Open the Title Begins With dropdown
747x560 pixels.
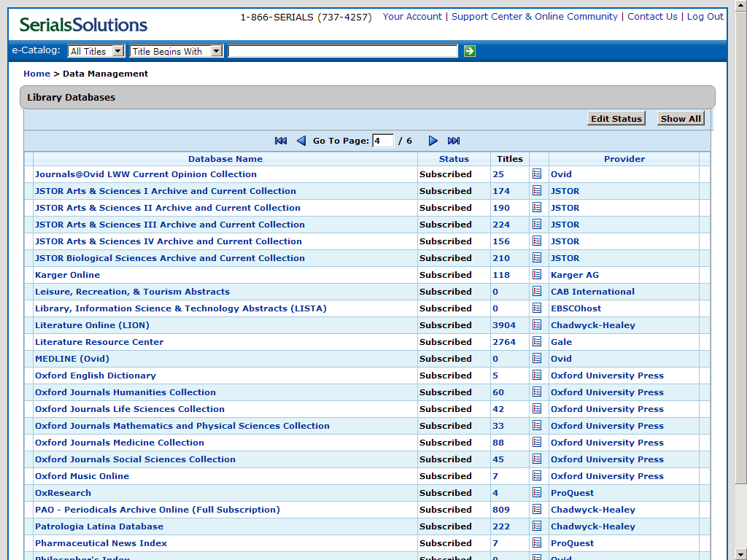(x=177, y=51)
